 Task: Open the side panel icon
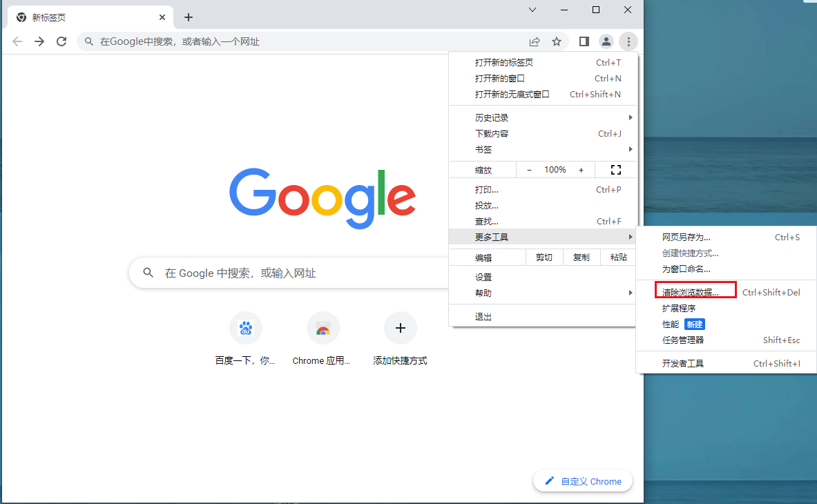584,41
